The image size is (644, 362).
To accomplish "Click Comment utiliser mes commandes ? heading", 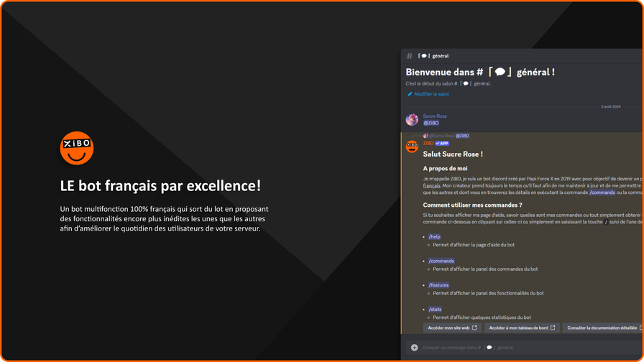I will (x=472, y=205).
